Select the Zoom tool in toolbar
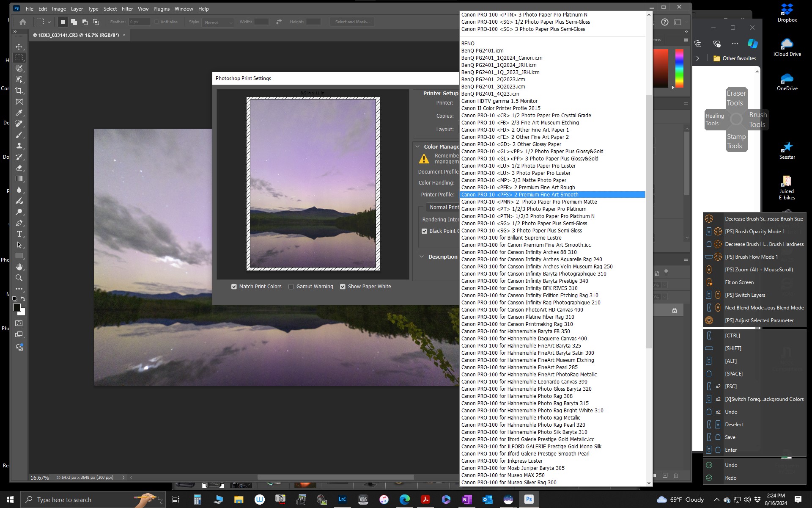Viewport: 812px width, 508px height. point(19,278)
